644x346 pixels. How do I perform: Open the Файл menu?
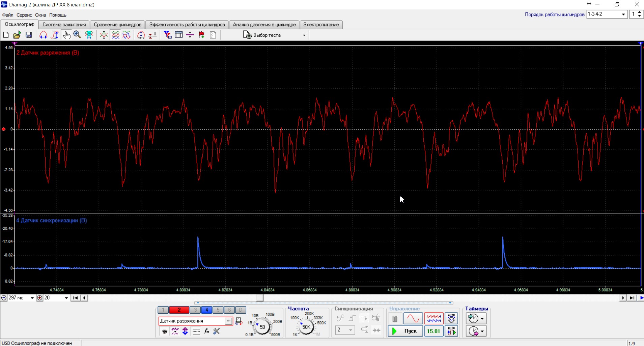pos(8,15)
